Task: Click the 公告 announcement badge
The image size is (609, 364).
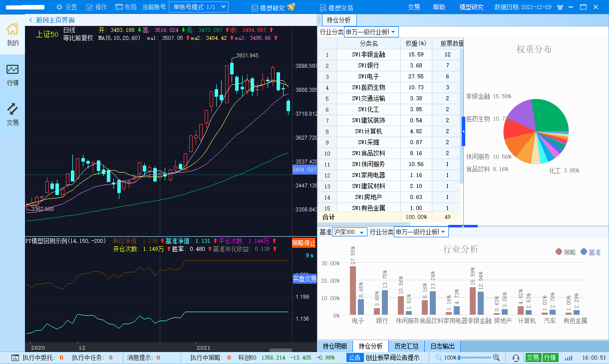Action: [354, 358]
